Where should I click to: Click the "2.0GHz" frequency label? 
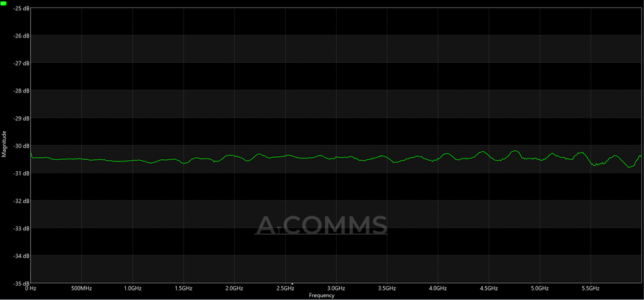pyautogui.click(x=234, y=288)
